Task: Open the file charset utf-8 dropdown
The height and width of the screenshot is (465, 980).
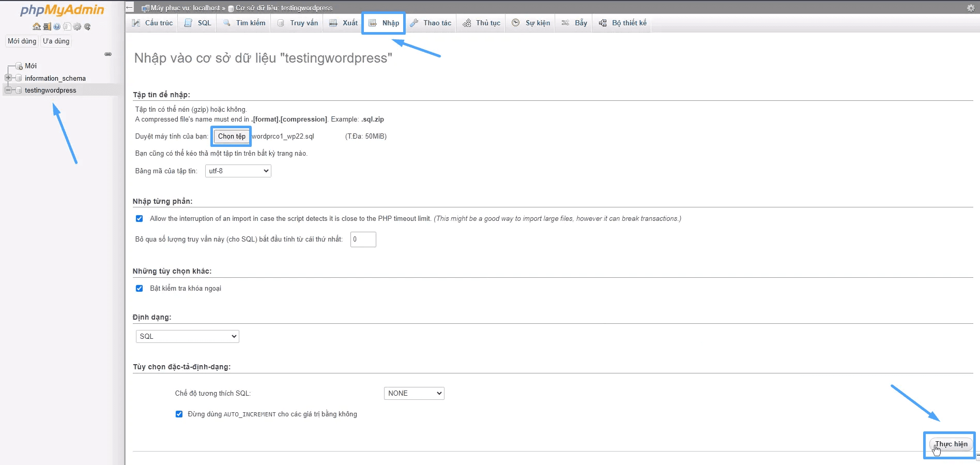Action: [238, 171]
